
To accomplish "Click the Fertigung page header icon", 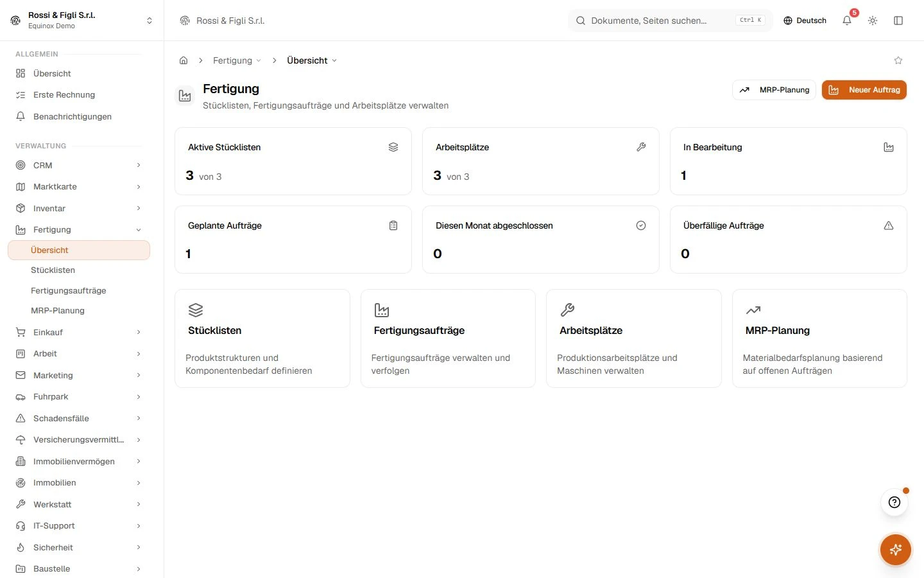I will point(185,96).
